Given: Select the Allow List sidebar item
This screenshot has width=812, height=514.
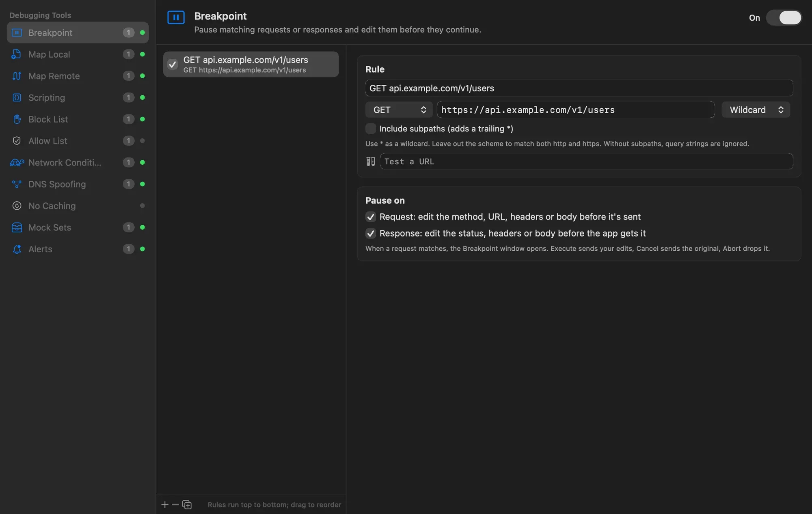Looking at the screenshot, I should click(x=78, y=141).
